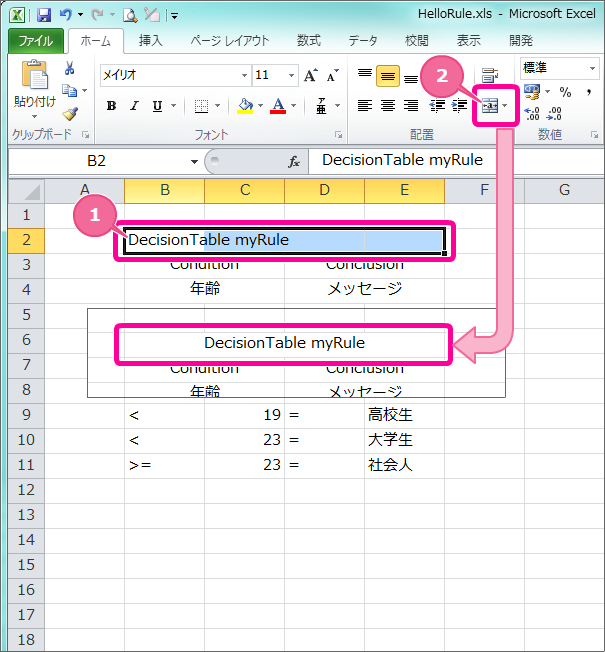
Task: Click the formula bar showing DecisionTable myRule
Action: (455, 161)
